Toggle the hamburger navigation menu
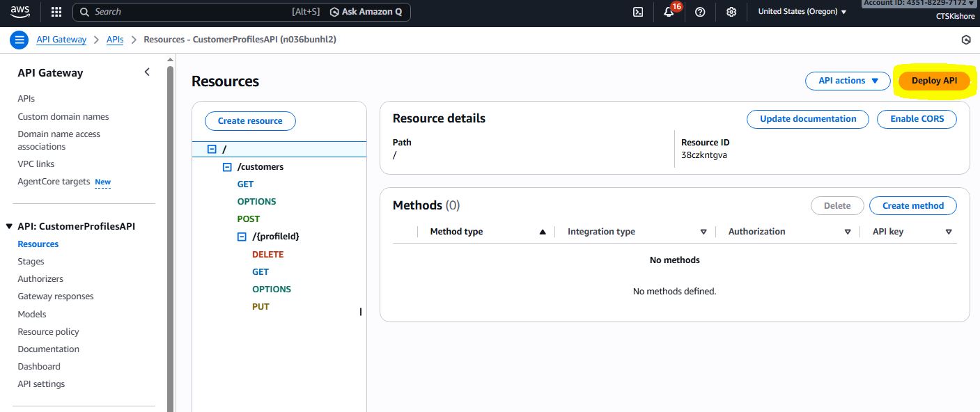The width and height of the screenshot is (980, 412). pyautogui.click(x=20, y=40)
